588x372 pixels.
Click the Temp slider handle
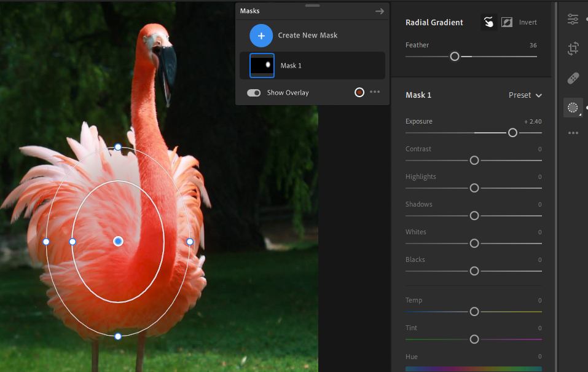click(x=474, y=312)
